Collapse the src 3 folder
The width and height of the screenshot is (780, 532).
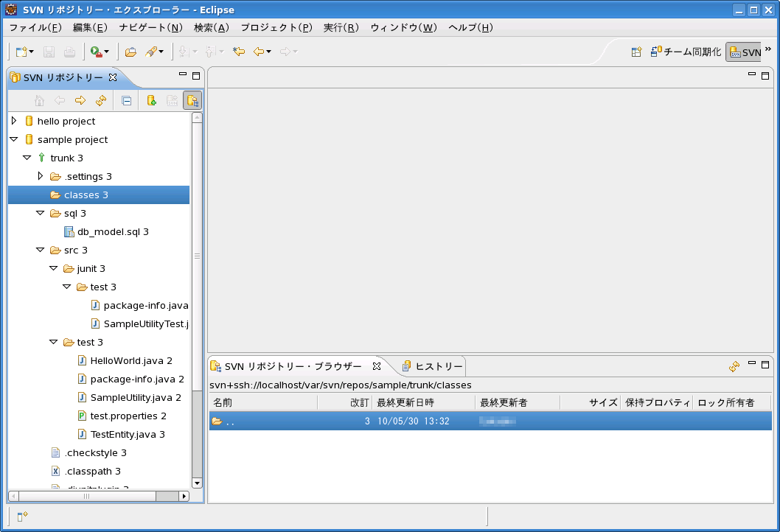(41, 250)
